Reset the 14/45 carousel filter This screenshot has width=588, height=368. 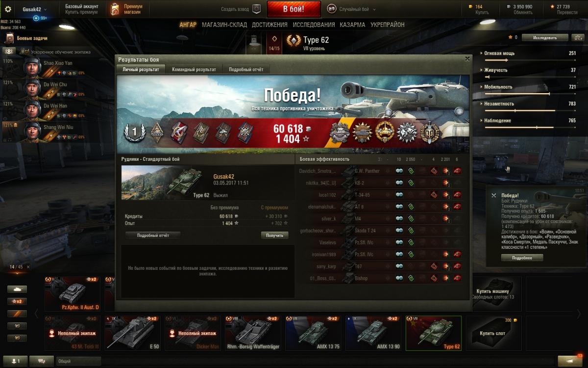[28, 267]
